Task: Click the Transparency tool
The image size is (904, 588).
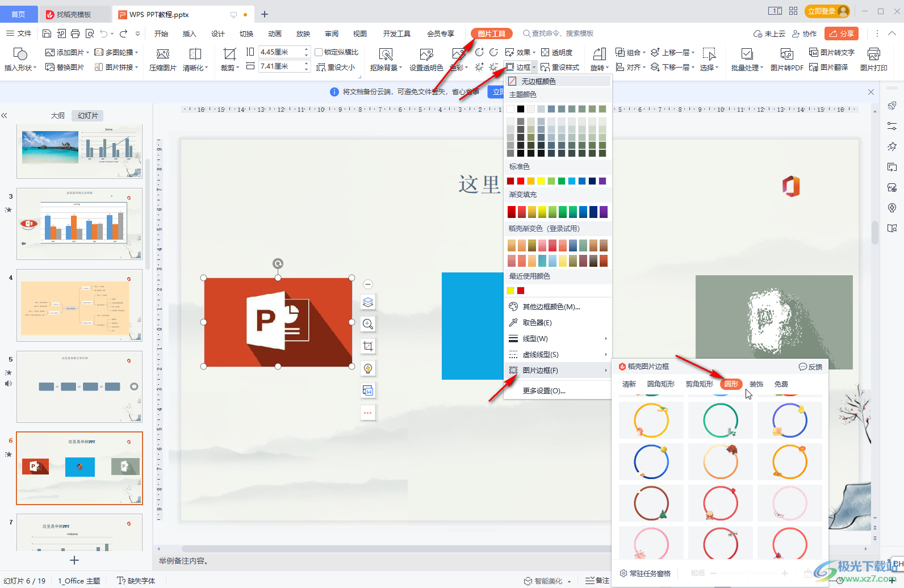Action: point(557,52)
